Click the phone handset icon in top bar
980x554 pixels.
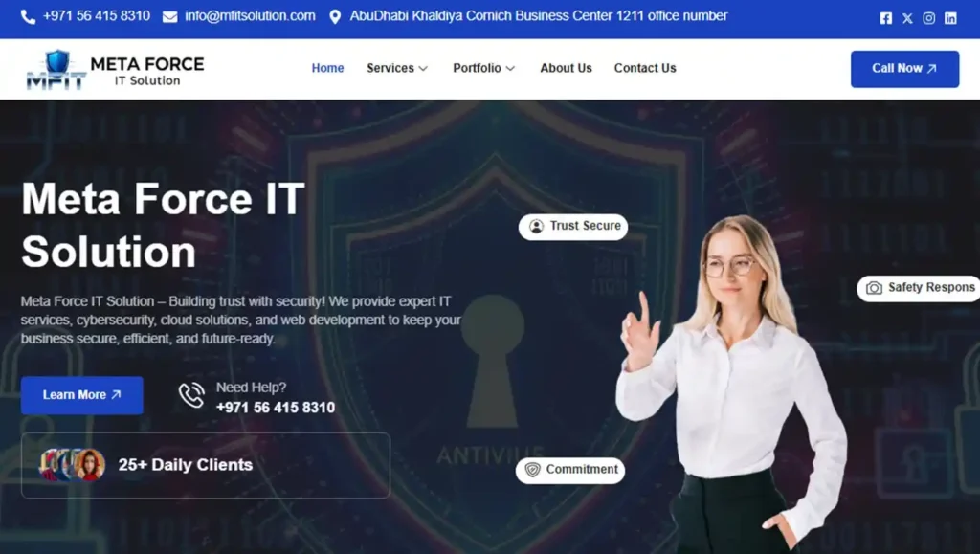28,17
